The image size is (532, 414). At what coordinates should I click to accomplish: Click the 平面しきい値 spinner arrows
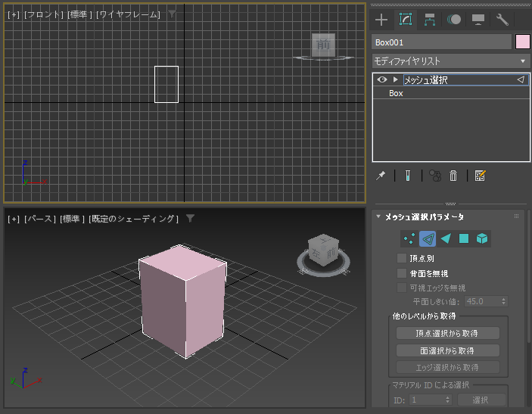(x=503, y=301)
